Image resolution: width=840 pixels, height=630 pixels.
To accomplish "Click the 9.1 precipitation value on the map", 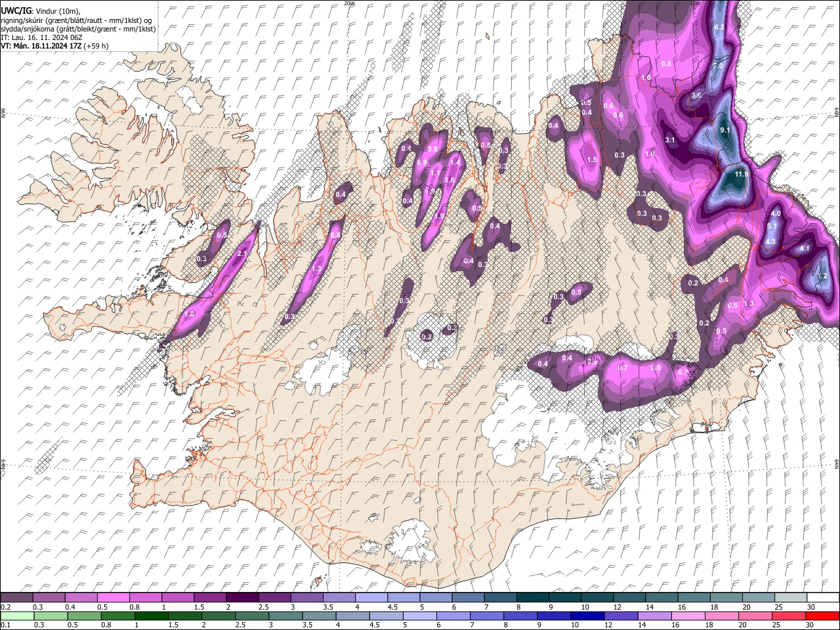I will pyautogui.click(x=725, y=131).
